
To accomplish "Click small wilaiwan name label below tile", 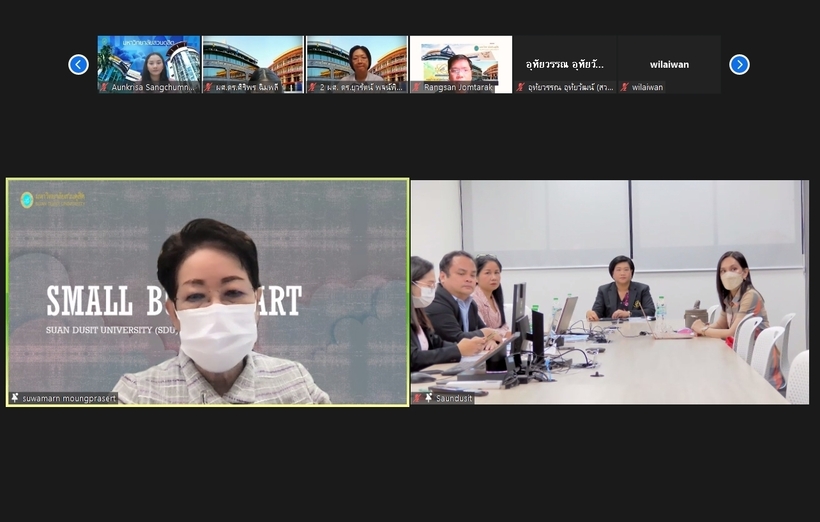I will [647, 87].
